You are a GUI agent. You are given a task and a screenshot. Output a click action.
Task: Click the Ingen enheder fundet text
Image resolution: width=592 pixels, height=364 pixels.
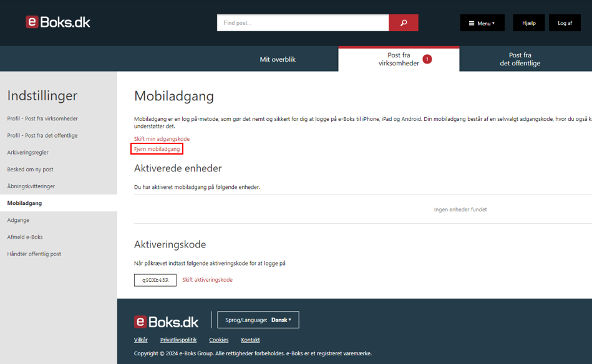coord(460,209)
